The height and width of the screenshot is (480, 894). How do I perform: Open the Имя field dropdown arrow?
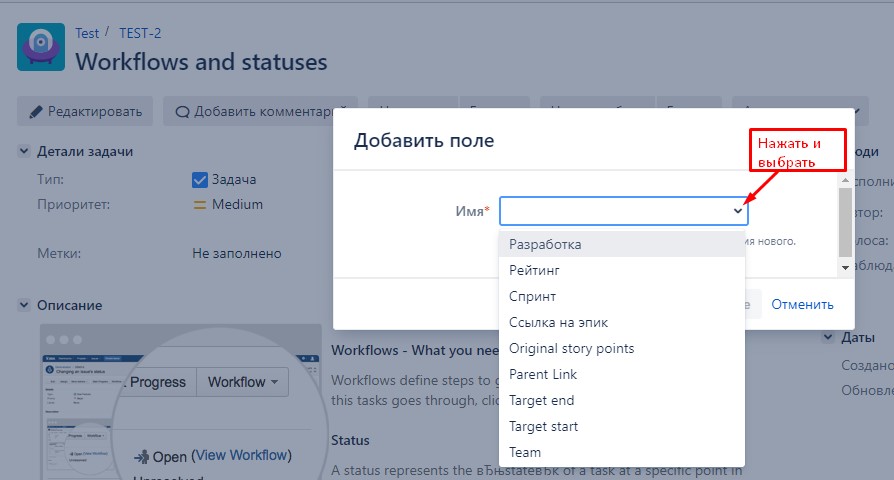coord(737,211)
